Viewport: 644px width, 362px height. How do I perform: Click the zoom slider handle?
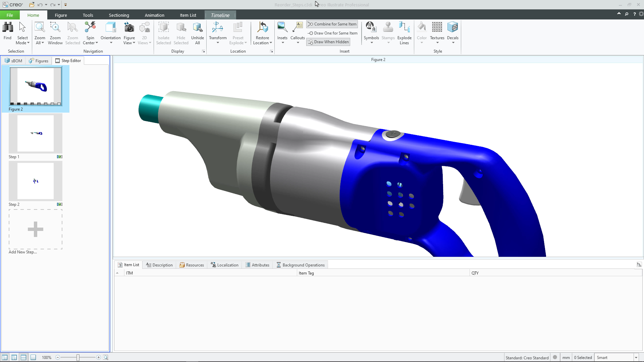tap(78, 357)
